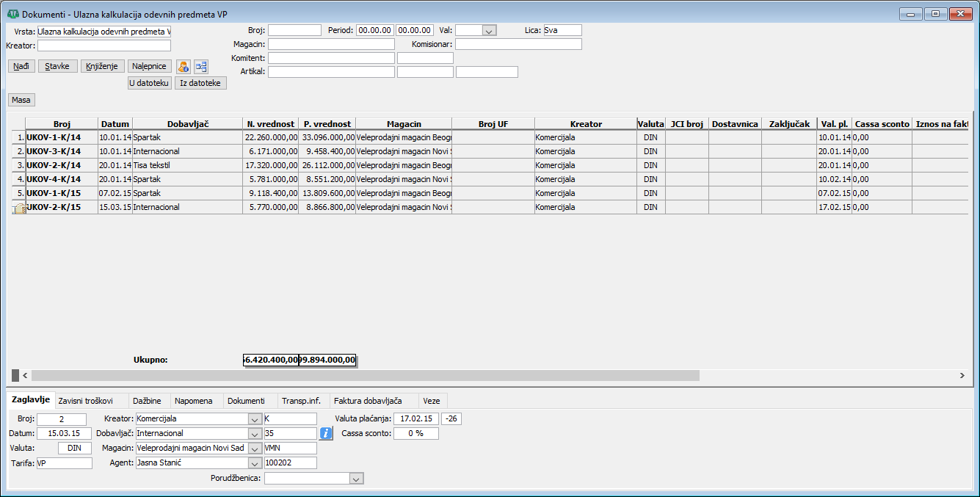Open the Porudžbenica dropdown

point(356,479)
